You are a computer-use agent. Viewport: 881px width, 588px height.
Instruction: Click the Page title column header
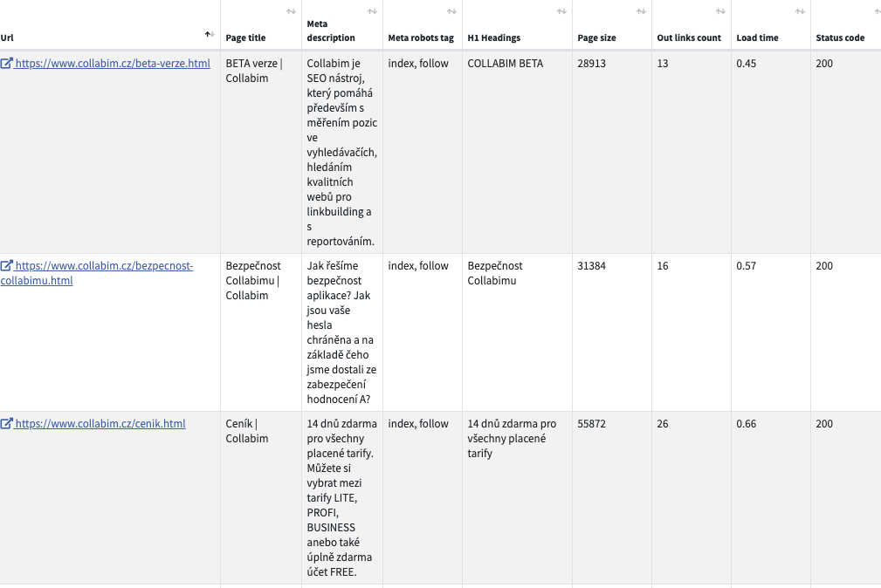click(x=245, y=38)
